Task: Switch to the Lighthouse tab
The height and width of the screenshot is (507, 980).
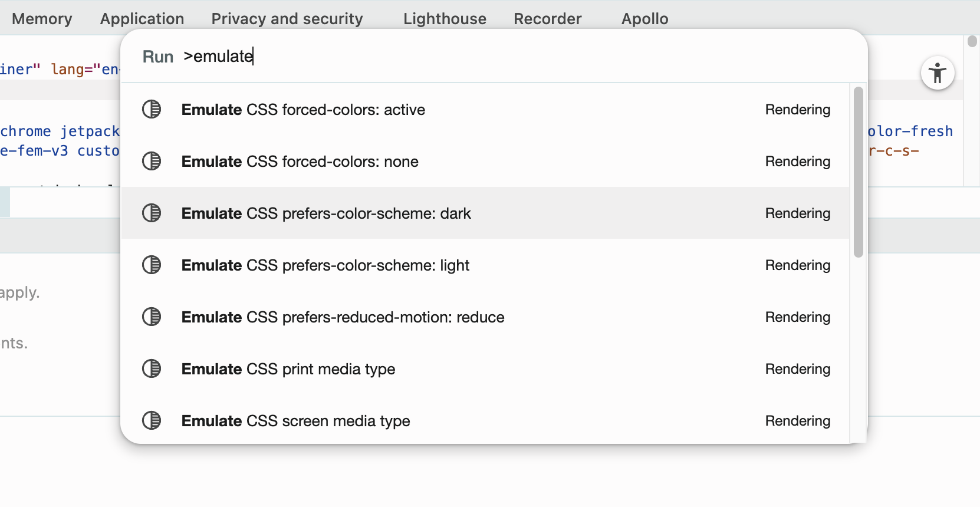Action: [x=445, y=19]
